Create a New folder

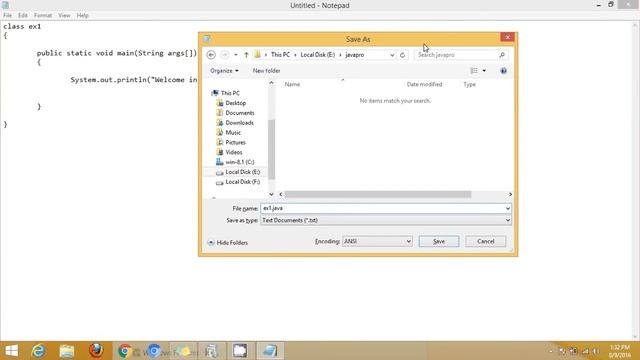point(266,71)
